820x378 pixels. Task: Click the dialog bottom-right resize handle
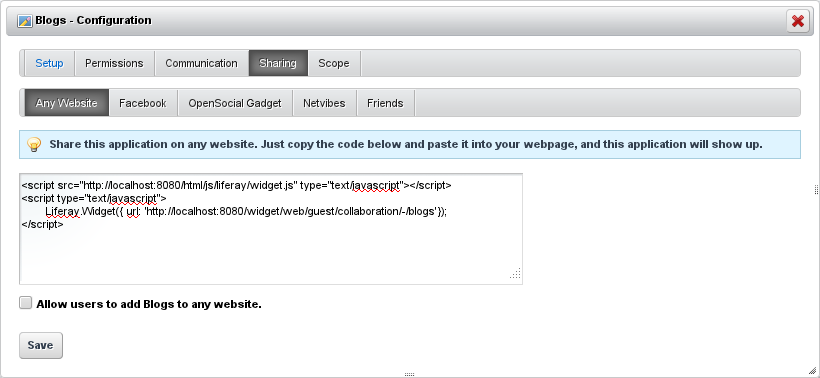(812, 370)
